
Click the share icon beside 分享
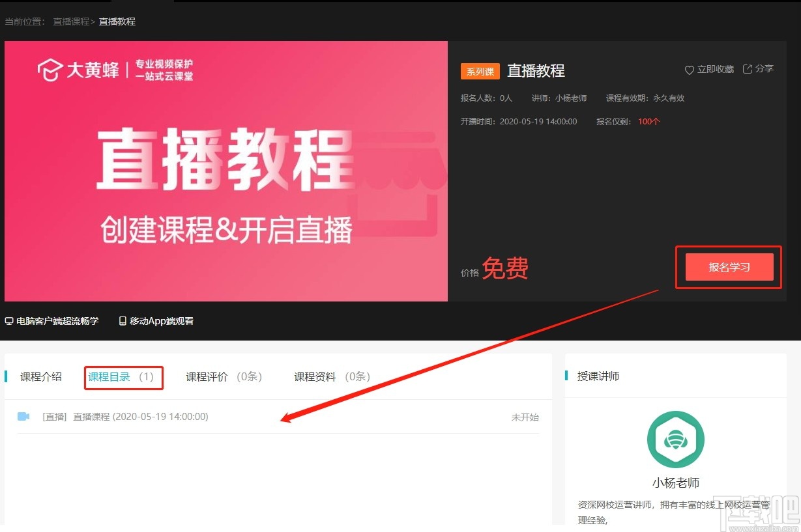tap(746, 68)
